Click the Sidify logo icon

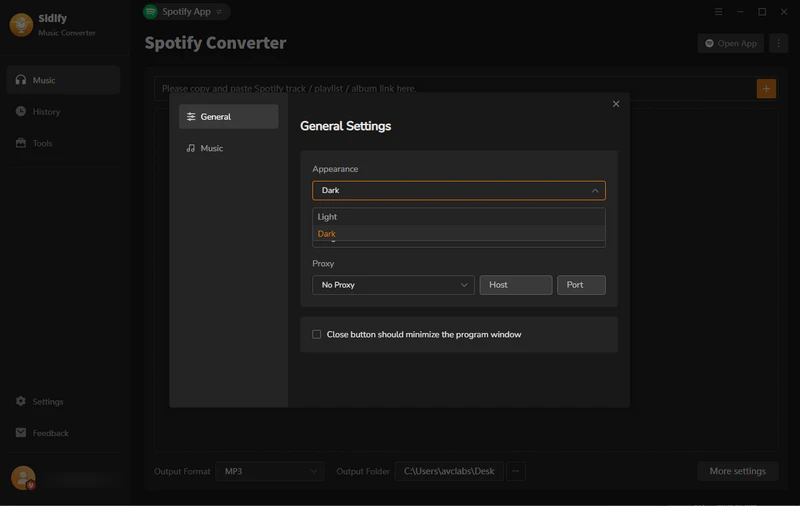21,24
